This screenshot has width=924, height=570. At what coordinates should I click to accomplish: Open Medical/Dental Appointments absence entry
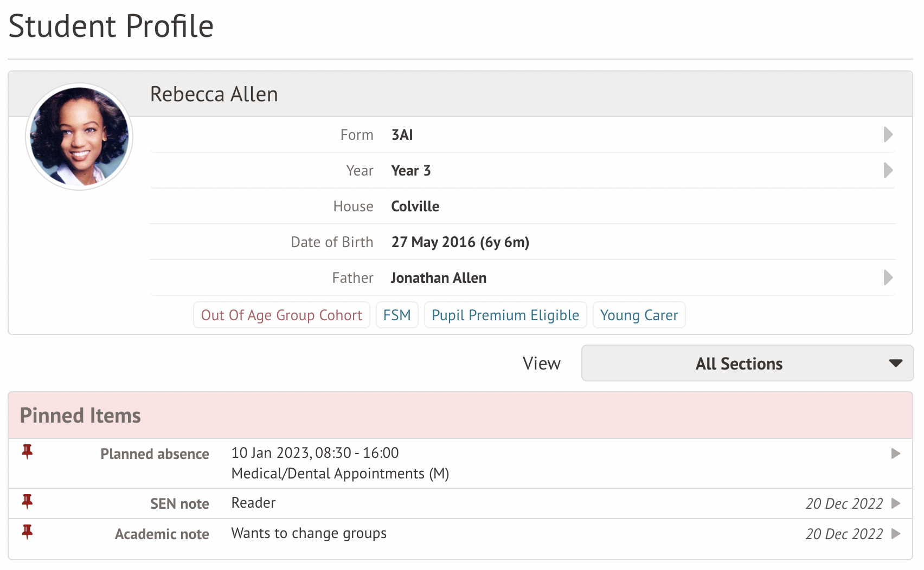340,474
